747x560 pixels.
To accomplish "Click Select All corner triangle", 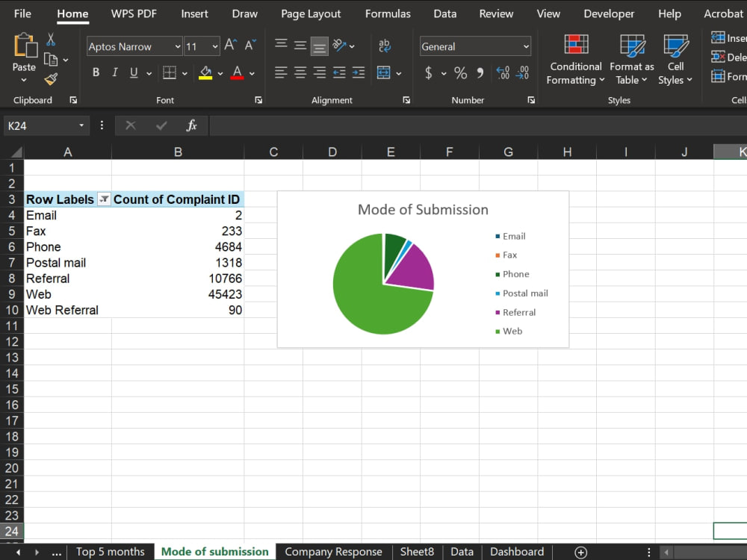I will pos(16,152).
